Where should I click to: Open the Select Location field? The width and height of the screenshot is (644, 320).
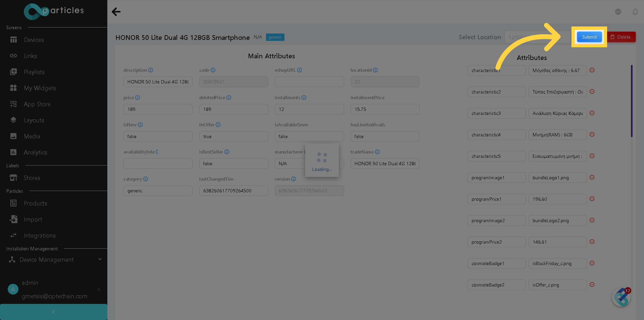point(537,37)
